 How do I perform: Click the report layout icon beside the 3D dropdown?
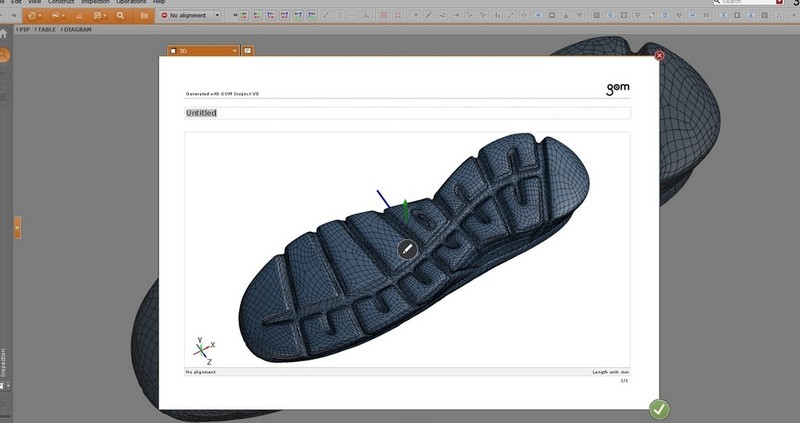(248, 50)
